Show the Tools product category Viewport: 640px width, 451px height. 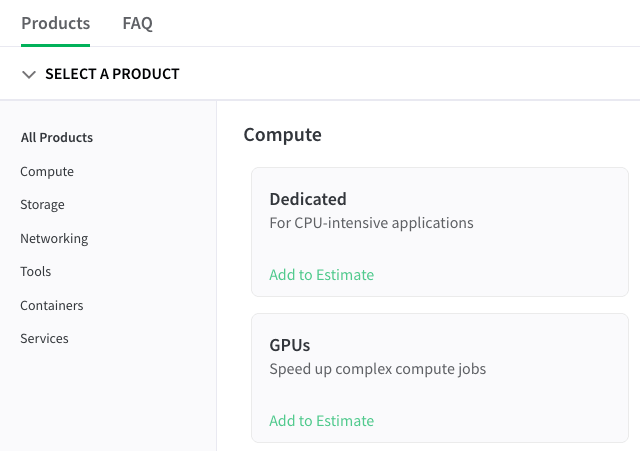(35, 272)
